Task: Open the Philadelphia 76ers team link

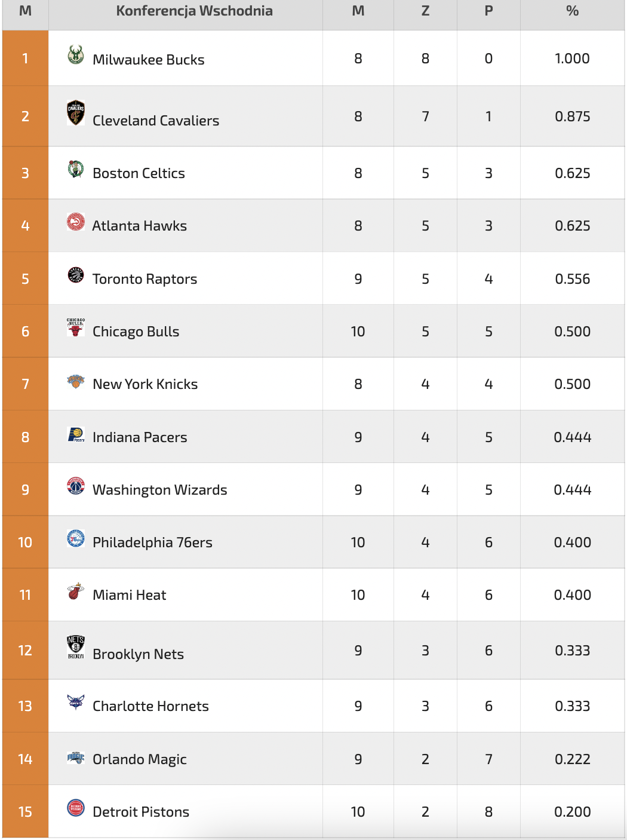Action: pyautogui.click(x=152, y=542)
